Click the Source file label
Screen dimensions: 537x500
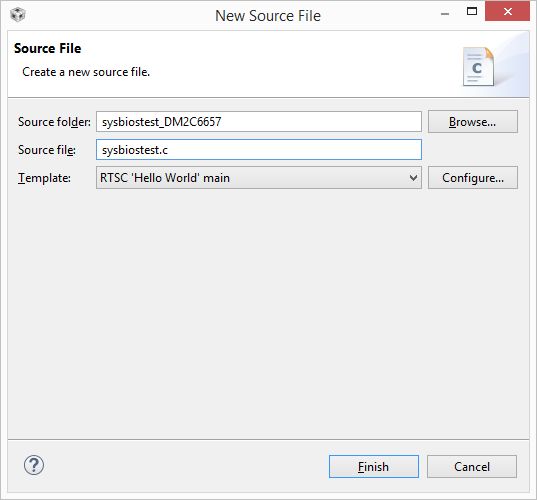pos(47,150)
